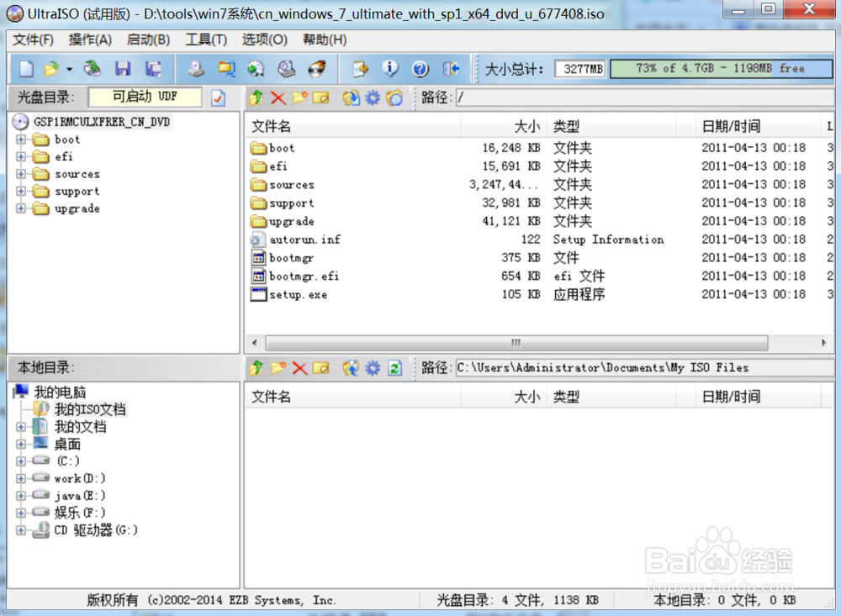
Task: Click the Info properties balloon icon
Action: point(390,69)
